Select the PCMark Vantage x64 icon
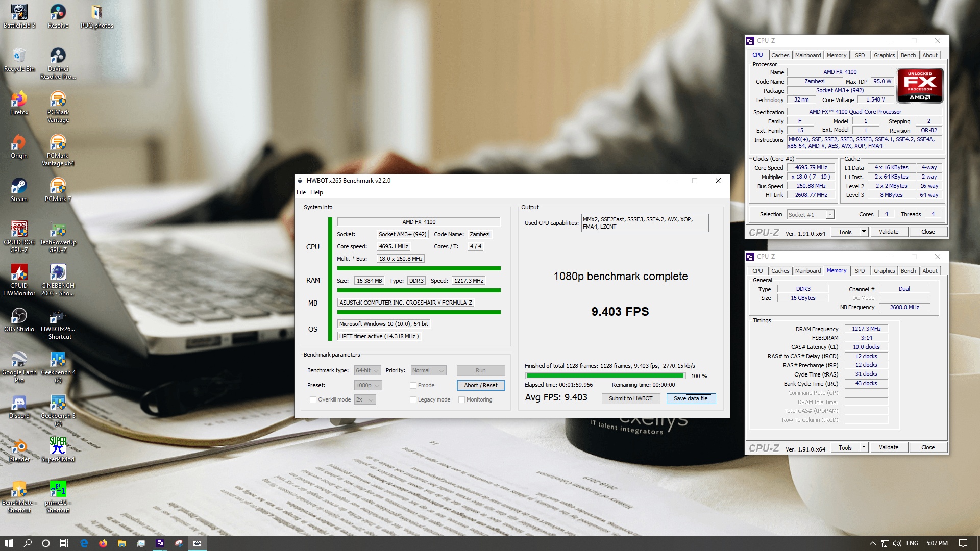 [58, 150]
